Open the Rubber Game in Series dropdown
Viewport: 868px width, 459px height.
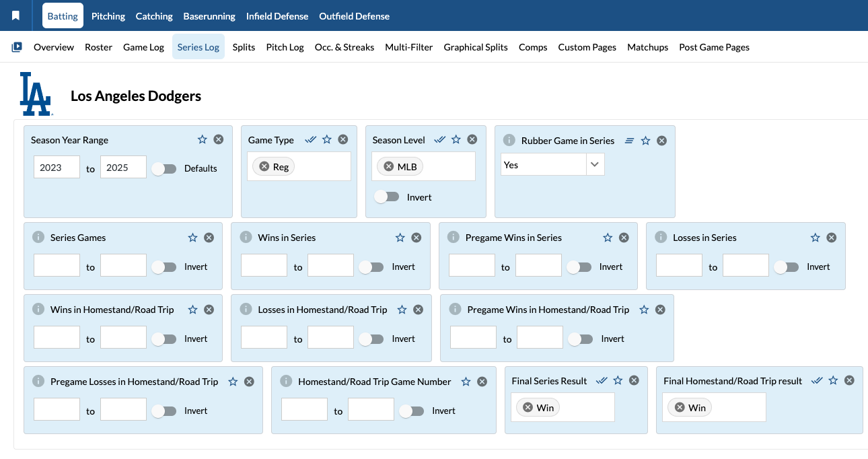pos(595,165)
